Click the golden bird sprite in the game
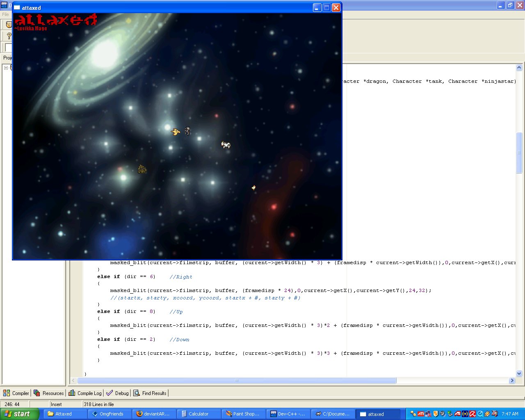 point(176,132)
